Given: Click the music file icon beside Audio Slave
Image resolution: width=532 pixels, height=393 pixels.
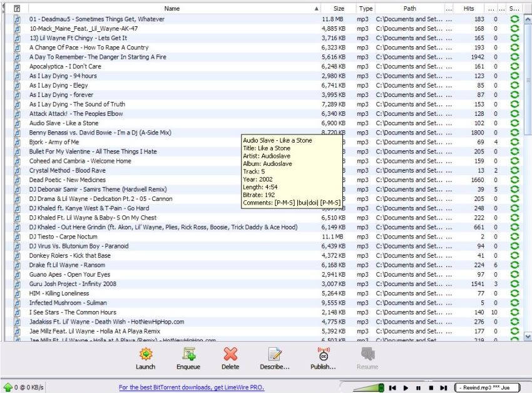Looking at the screenshot, I should pos(17,123).
